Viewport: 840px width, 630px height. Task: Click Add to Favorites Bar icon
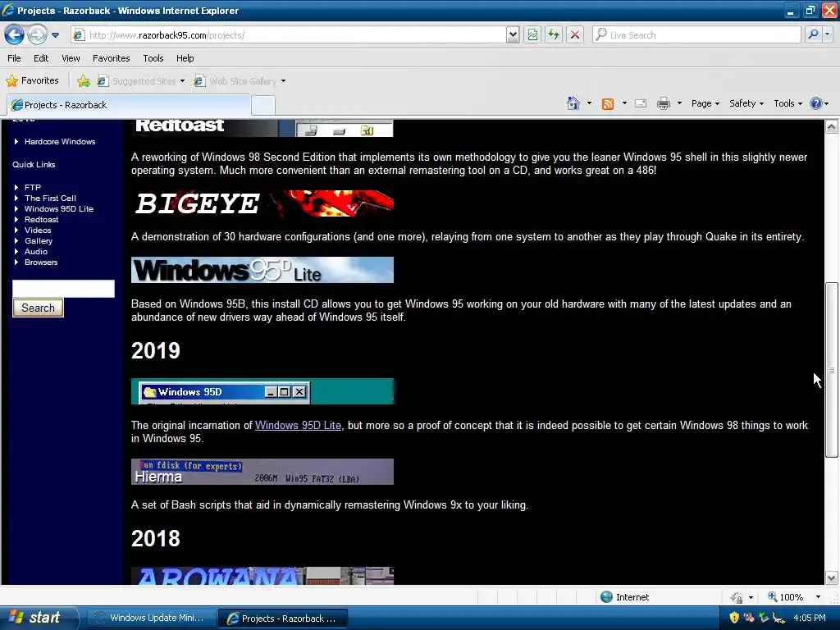click(x=84, y=81)
